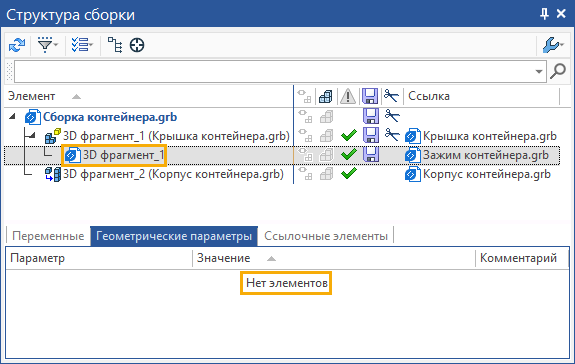
Task: Open the filter funnel dropdown
Action: click(x=48, y=45)
